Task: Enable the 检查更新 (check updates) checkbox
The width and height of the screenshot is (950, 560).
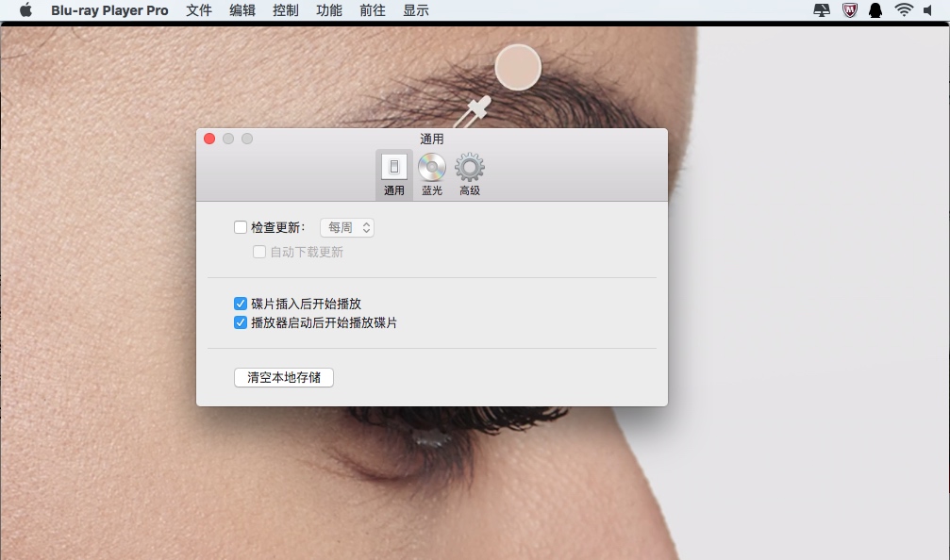Action: [x=242, y=226]
